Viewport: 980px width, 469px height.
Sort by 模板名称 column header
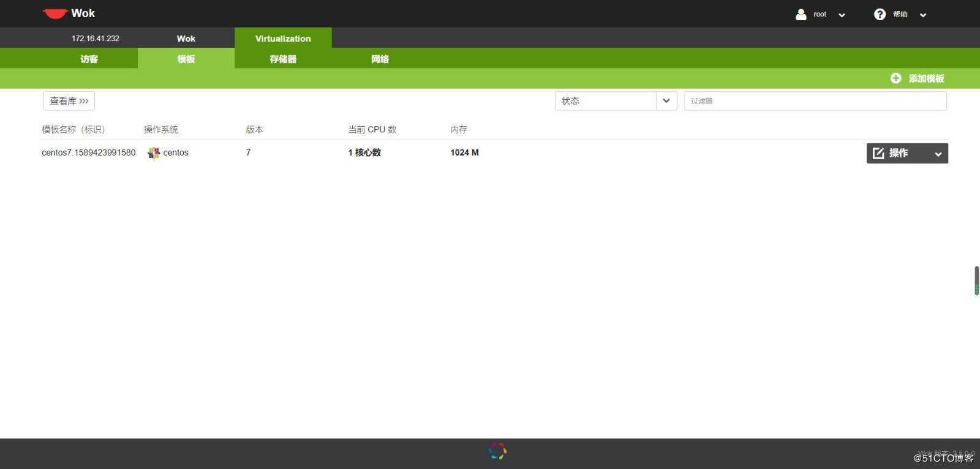[x=73, y=129]
